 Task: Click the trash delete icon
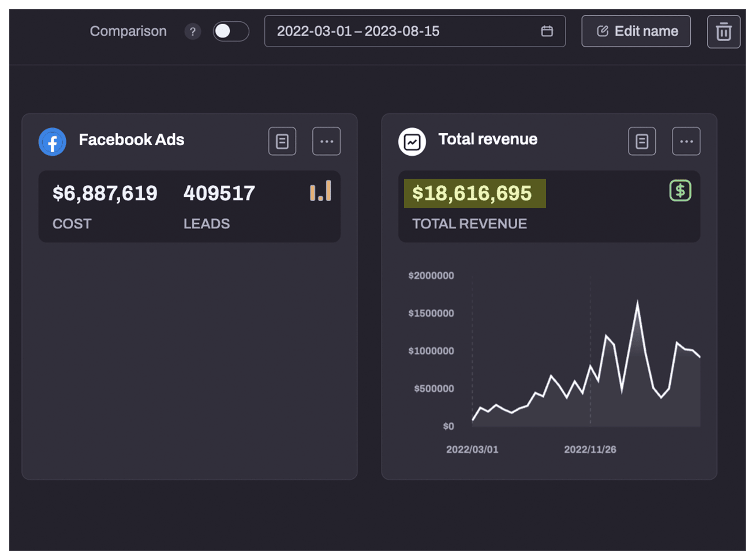[723, 32]
